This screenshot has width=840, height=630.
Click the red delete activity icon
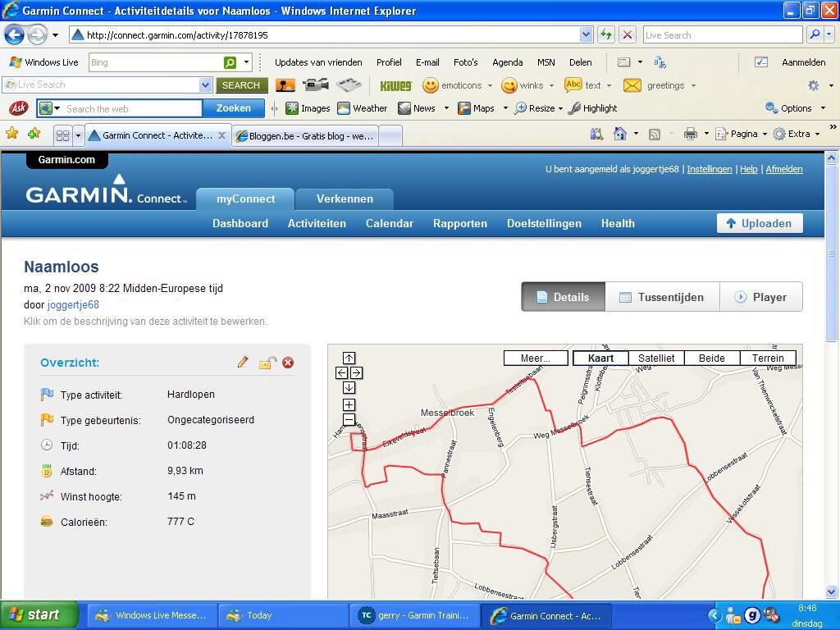pos(288,363)
